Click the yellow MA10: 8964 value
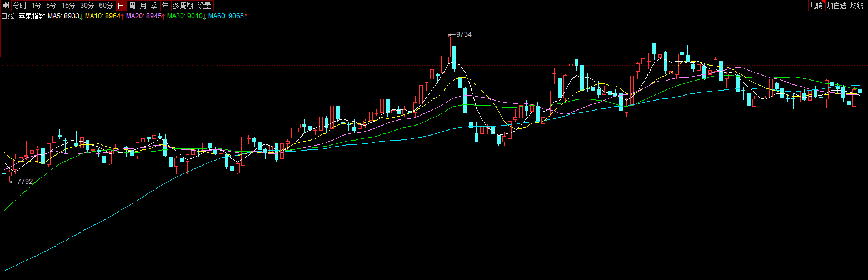The height and width of the screenshot is (280, 868). click(104, 17)
